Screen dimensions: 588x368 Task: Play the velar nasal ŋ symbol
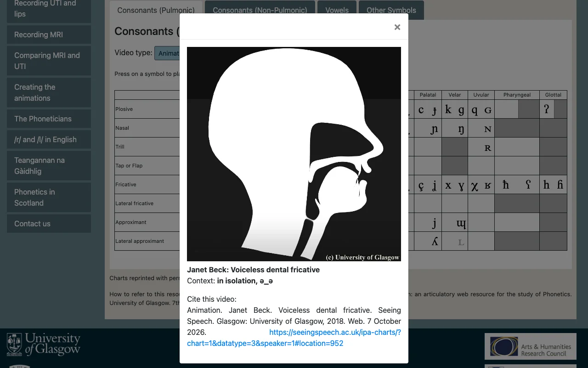461,129
